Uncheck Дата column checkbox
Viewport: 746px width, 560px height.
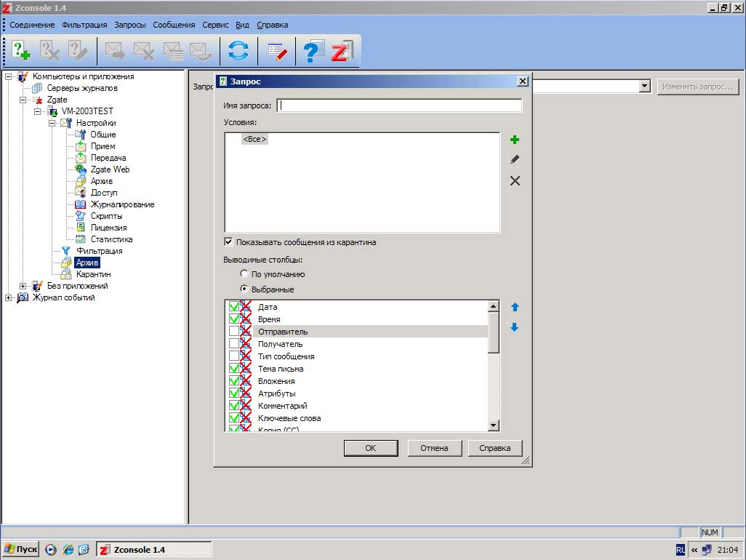pos(234,306)
